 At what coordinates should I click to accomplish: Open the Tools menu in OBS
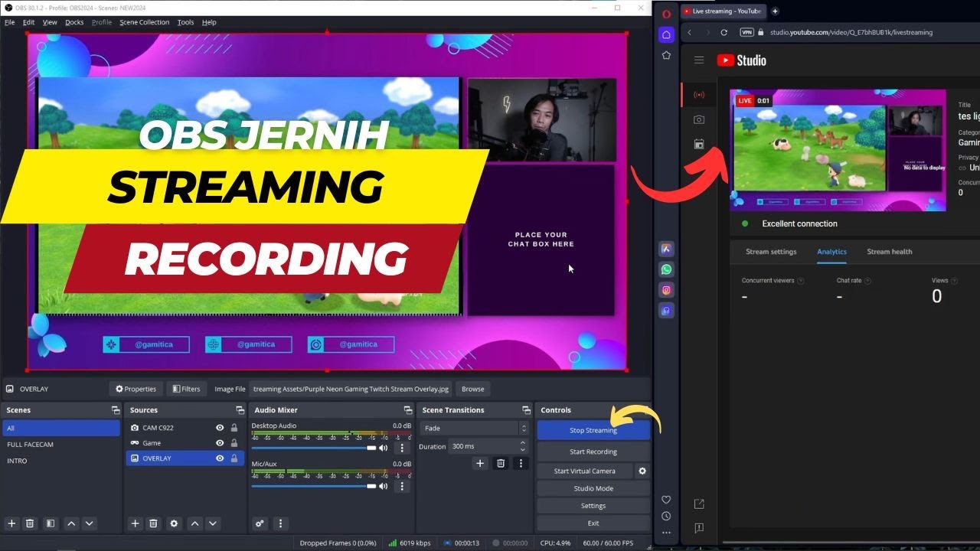pyautogui.click(x=185, y=22)
